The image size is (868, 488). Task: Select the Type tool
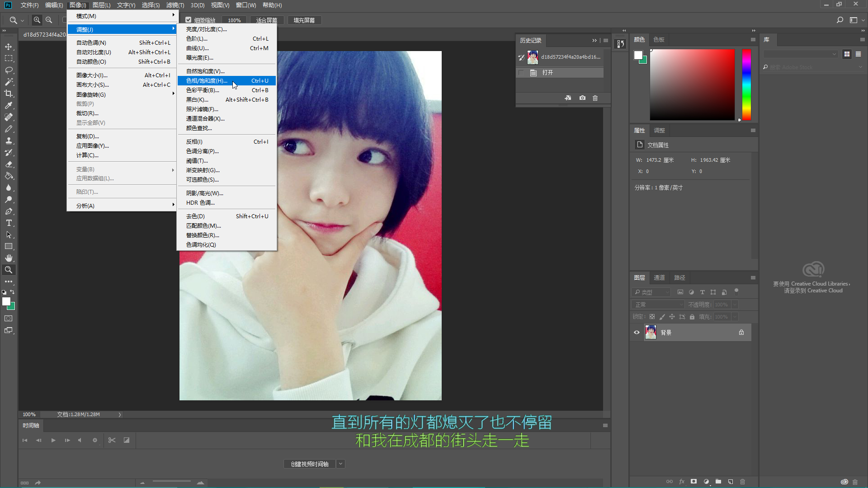pos(9,223)
